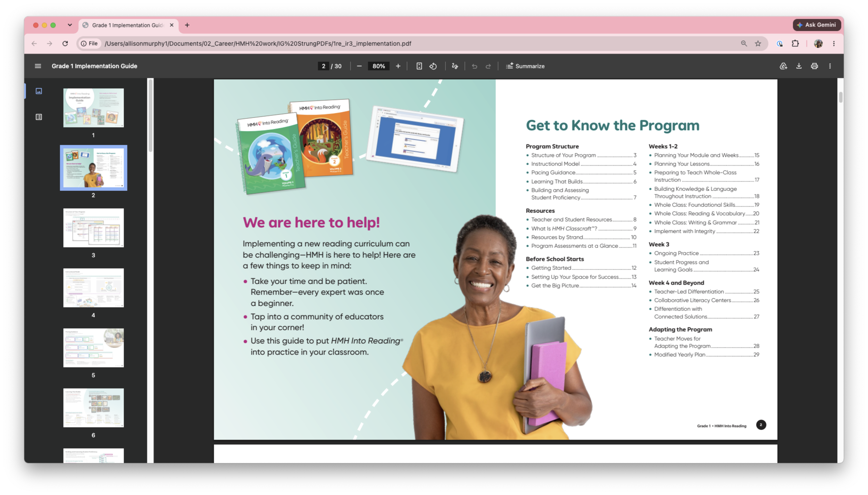Zoom in with the plus button

pos(398,66)
